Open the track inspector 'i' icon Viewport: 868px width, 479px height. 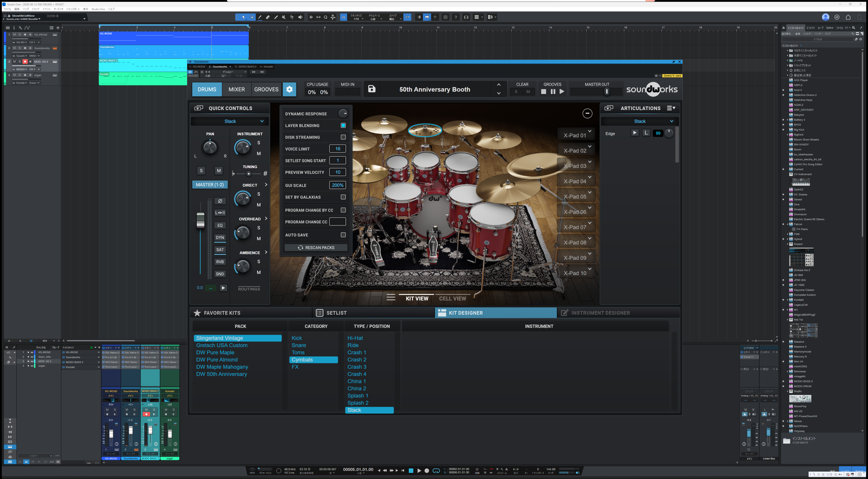point(14,28)
